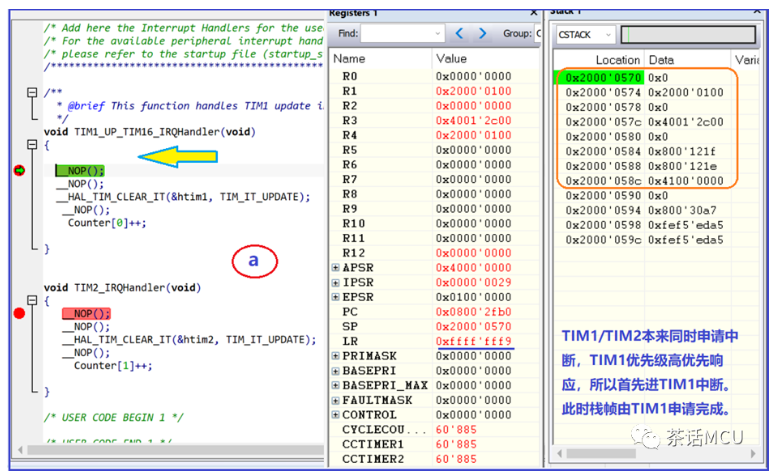Click the USER CODE BEGIN 1 comment
Viewport: 777px width, 476px height.
point(113,418)
